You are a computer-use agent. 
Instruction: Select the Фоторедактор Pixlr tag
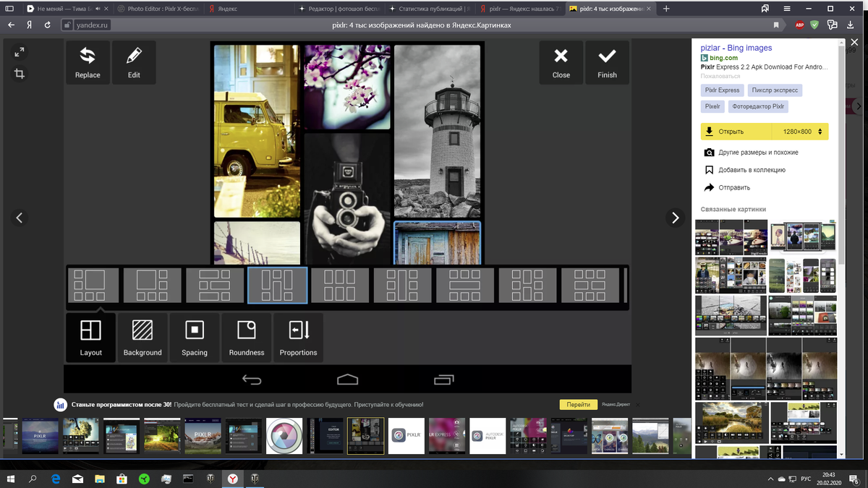(758, 106)
